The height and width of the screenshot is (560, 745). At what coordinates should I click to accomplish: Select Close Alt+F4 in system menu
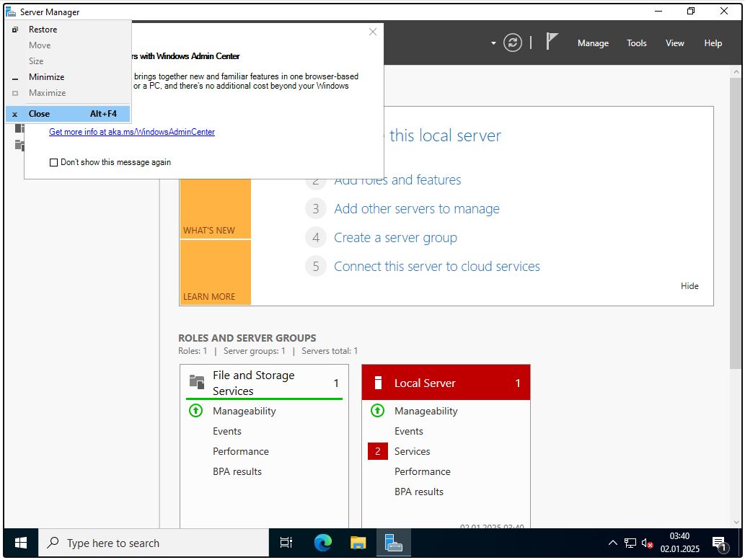(x=68, y=114)
